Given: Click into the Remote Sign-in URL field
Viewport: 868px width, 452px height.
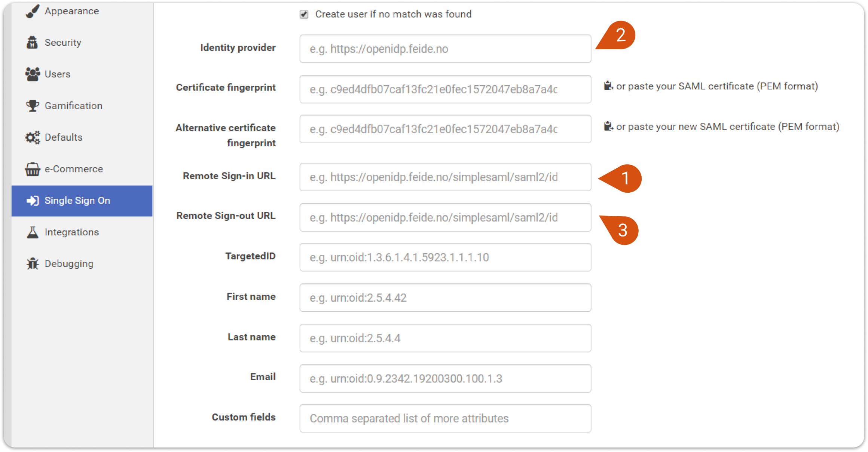Looking at the screenshot, I should click(445, 177).
